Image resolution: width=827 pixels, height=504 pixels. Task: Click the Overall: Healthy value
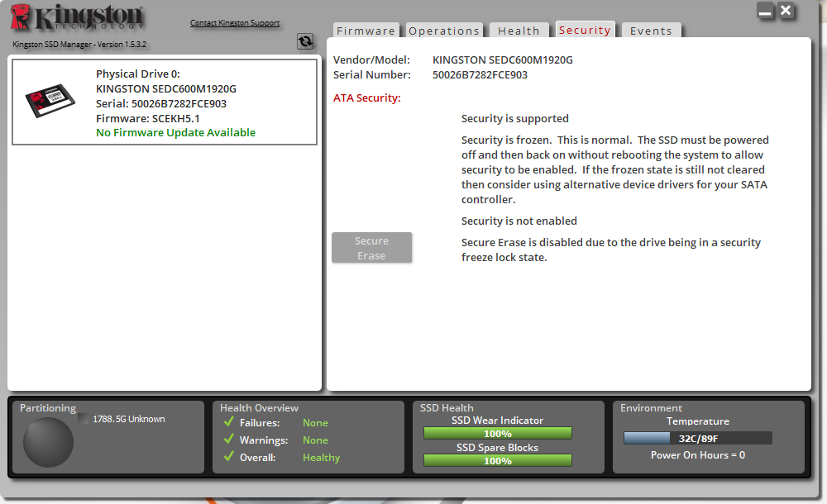[321, 458]
